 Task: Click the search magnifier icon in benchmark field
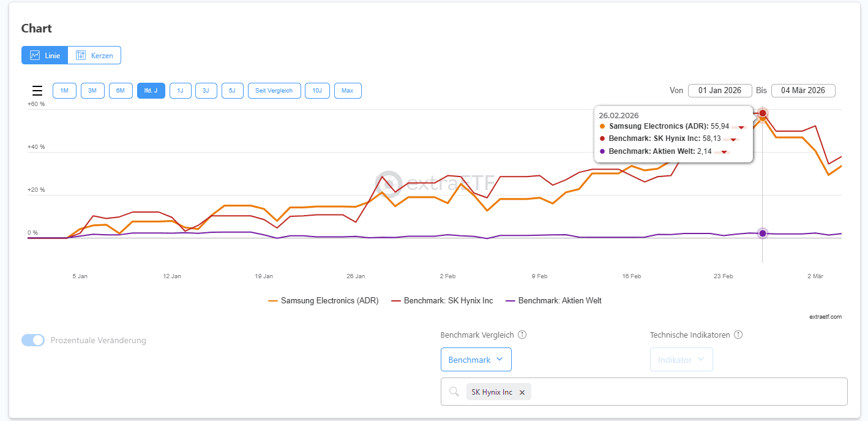(454, 392)
